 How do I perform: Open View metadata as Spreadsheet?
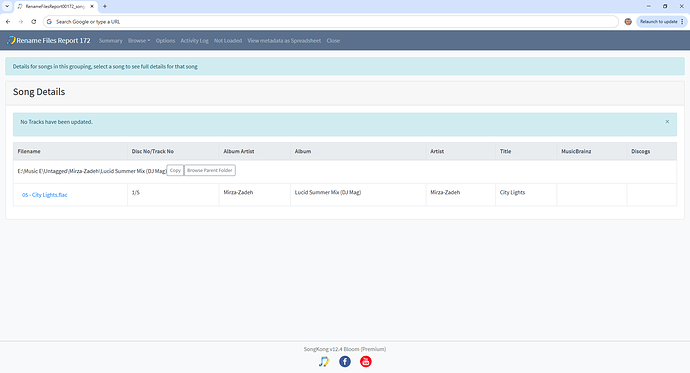pos(284,40)
